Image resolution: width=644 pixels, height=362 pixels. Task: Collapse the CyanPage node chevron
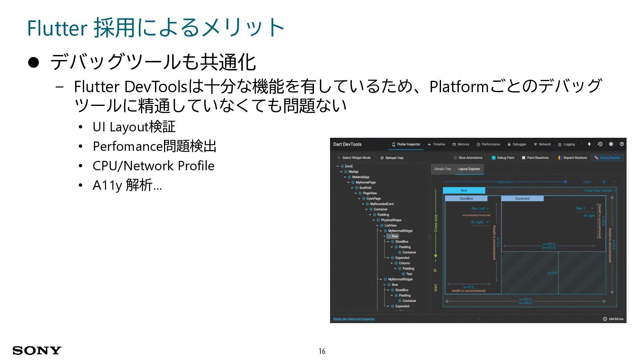pyautogui.click(x=359, y=198)
